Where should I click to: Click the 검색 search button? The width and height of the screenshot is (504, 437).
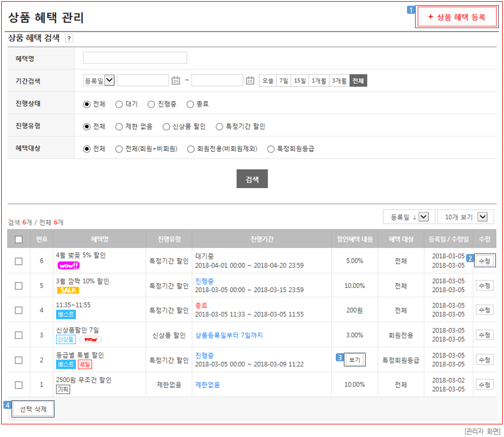pos(253,179)
